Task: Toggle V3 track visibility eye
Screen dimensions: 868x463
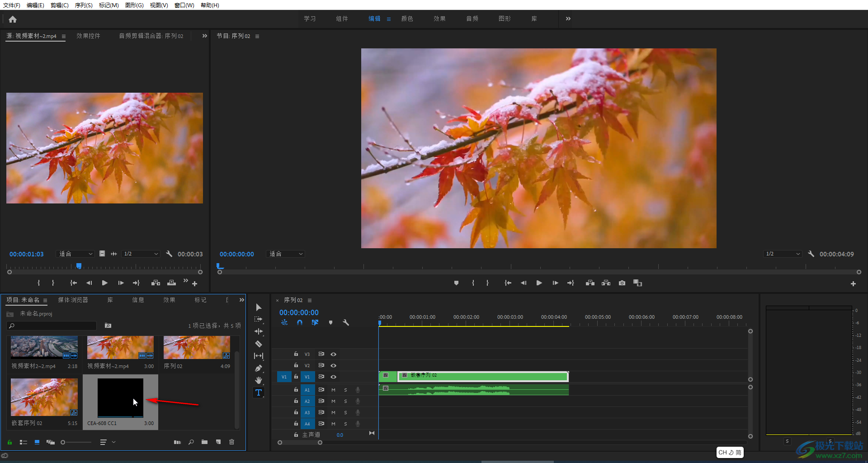Action: 333,354
